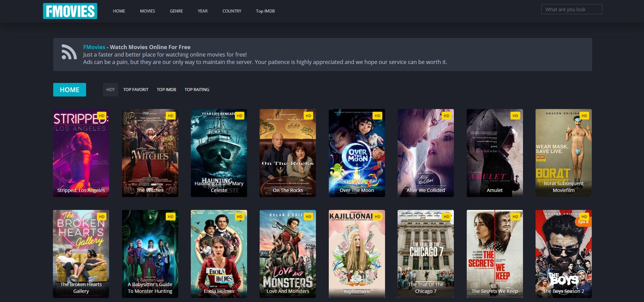Click the search input field

coord(571,9)
